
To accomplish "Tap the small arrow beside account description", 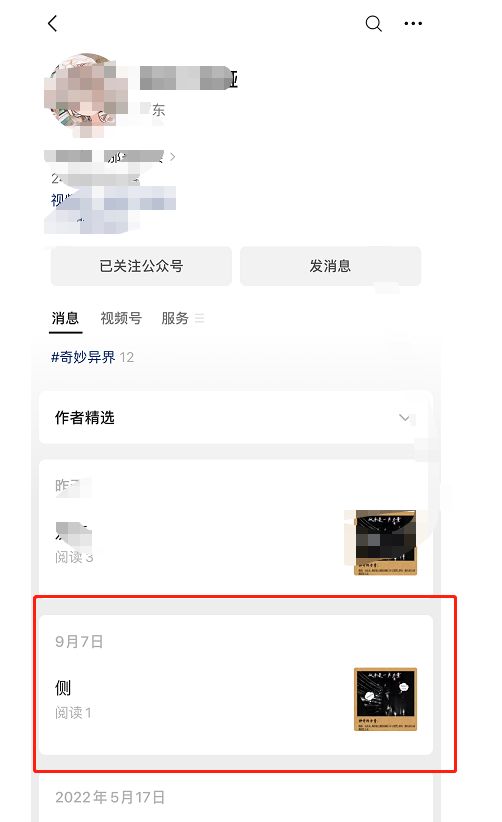I will coord(172,157).
